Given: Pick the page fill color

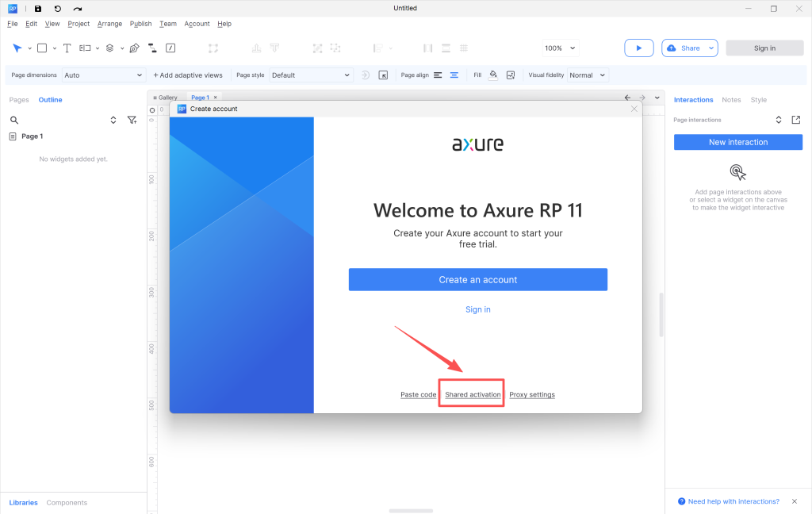Looking at the screenshot, I should click(x=493, y=75).
